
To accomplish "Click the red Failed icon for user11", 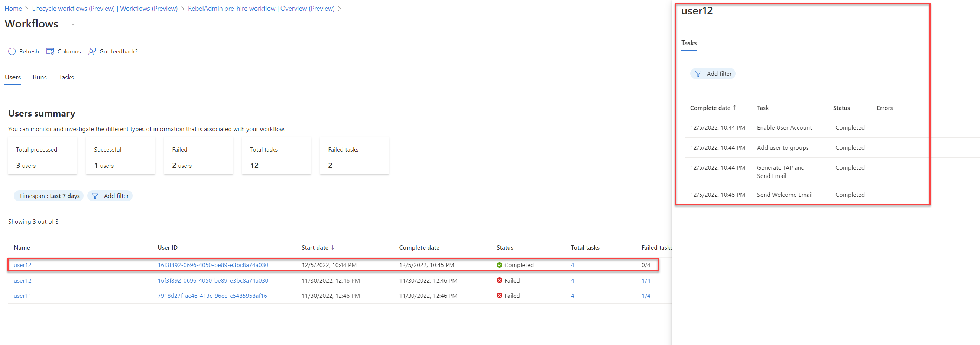I will [499, 296].
